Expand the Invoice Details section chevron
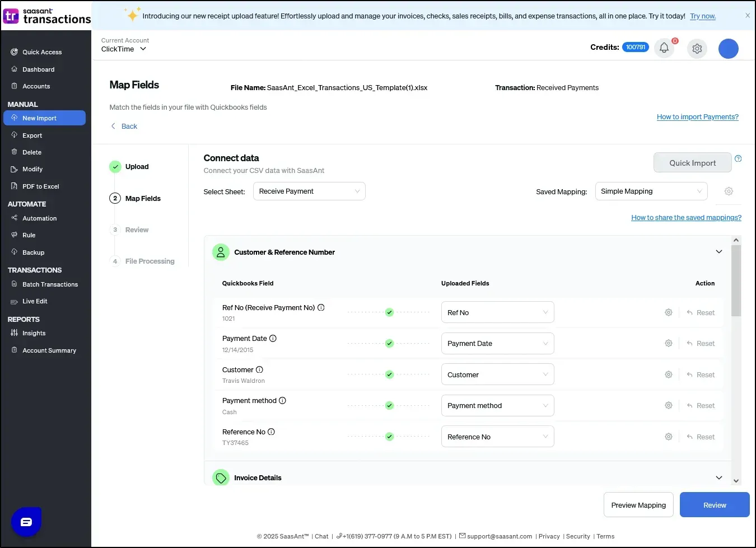Screen dimensions: 756x548 (x=719, y=477)
